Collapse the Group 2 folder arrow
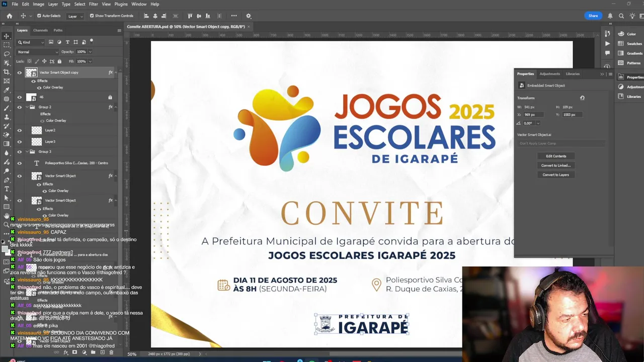 pos(27,107)
